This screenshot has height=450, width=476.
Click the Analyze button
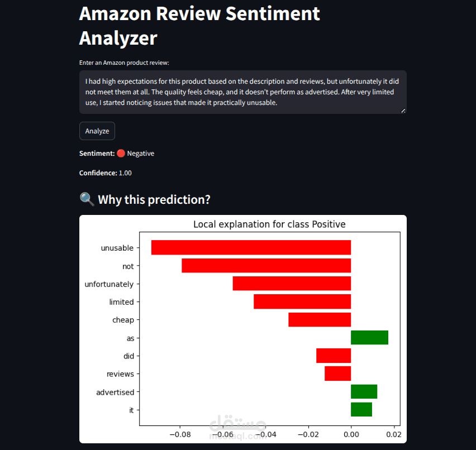click(97, 131)
